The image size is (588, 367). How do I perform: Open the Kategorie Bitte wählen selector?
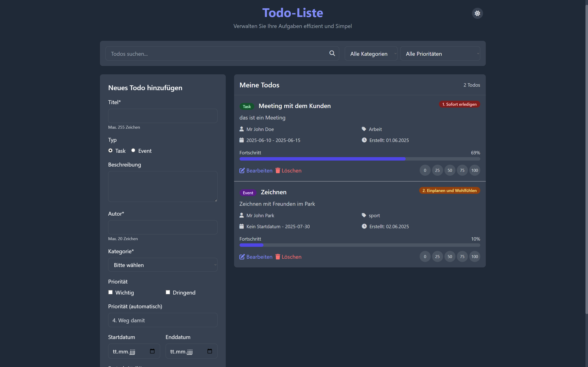162,265
